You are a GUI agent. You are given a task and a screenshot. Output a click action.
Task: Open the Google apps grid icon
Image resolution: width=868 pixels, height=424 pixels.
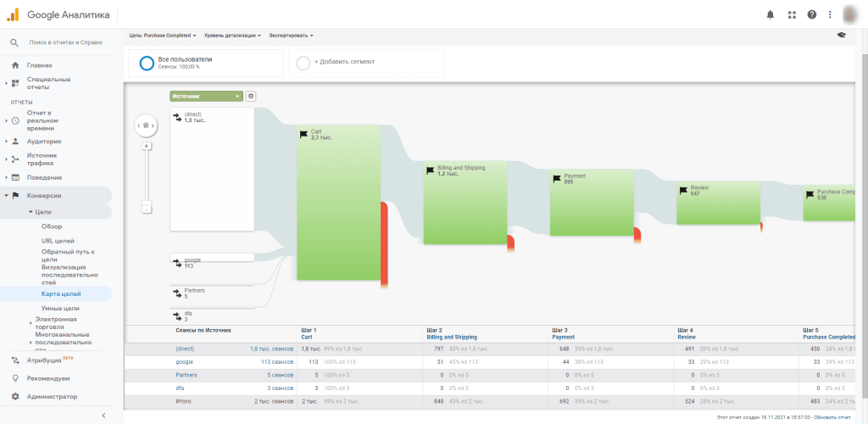click(x=792, y=14)
